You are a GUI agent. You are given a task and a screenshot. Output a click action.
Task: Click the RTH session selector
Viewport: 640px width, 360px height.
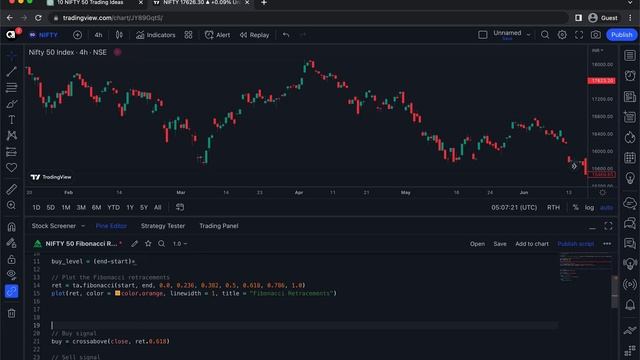click(x=553, y=208)
